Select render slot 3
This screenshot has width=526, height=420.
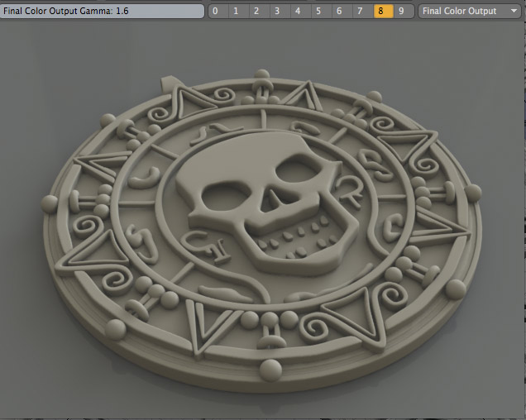click(x=280, y=11)
